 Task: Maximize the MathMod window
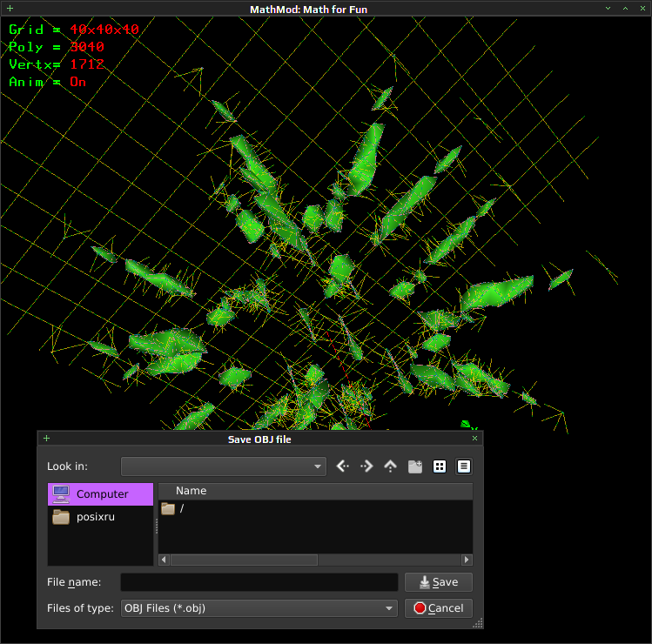coord(625,9)
